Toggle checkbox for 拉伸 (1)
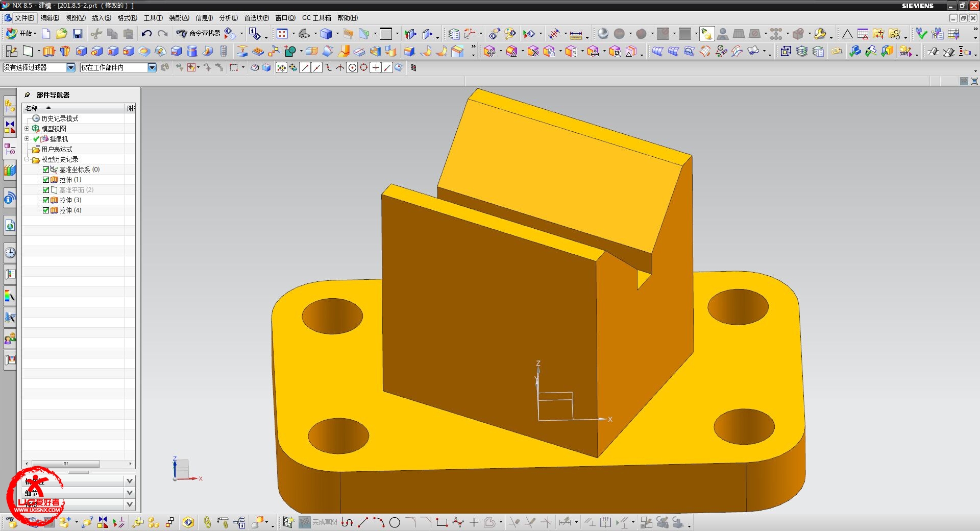The width and height of the screenshot is (980, 531). [x=46, y=180]
